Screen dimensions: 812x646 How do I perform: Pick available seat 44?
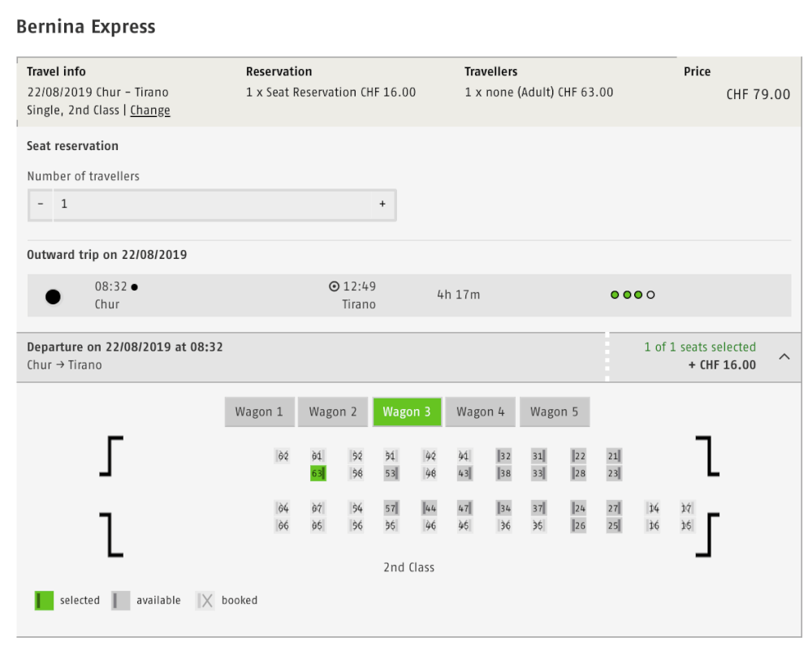[430, 508]
